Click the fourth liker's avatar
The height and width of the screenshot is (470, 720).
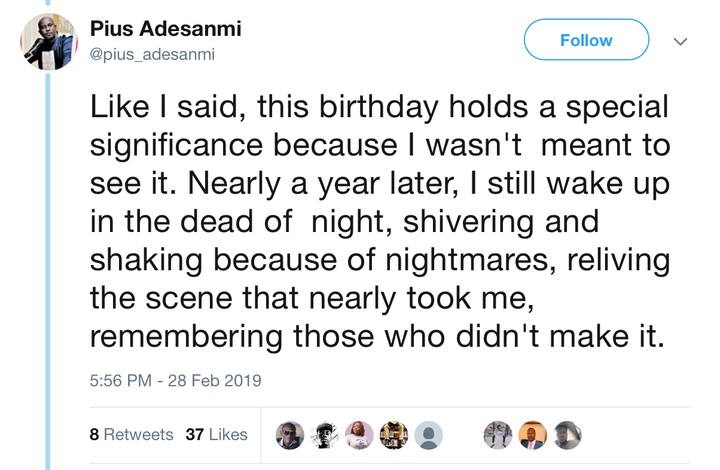click(x=394, y=435)
